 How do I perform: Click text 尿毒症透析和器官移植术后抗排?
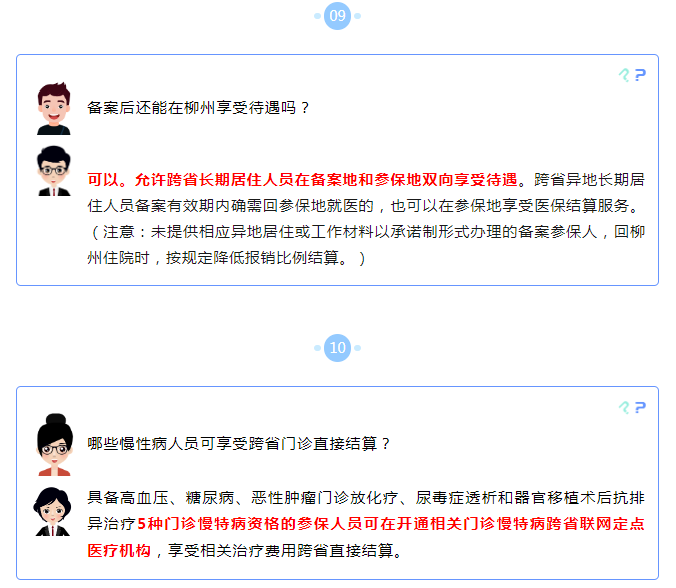tap(530, 497)
